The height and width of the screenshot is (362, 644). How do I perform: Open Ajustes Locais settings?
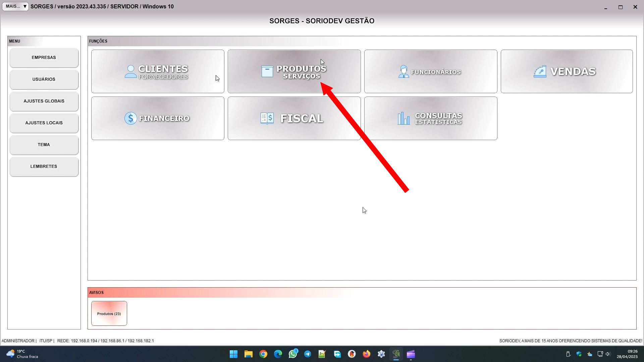[x=44, y=123]
